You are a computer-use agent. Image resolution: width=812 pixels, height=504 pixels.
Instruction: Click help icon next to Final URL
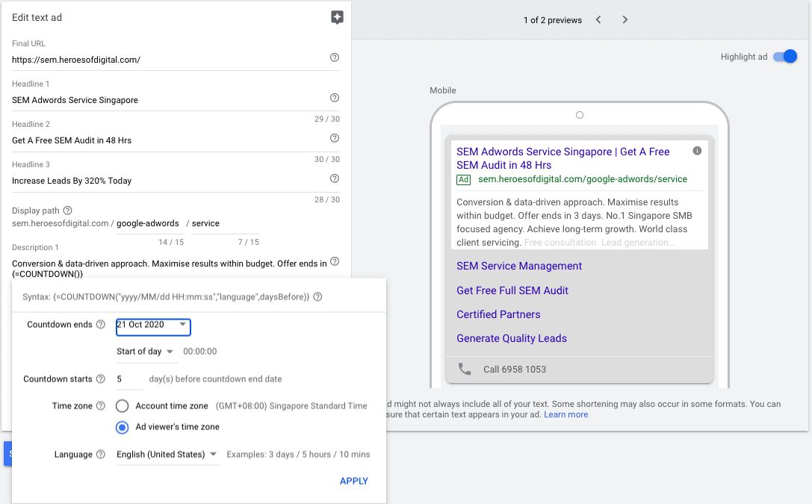pyautogui.click(x=335, y=57)
